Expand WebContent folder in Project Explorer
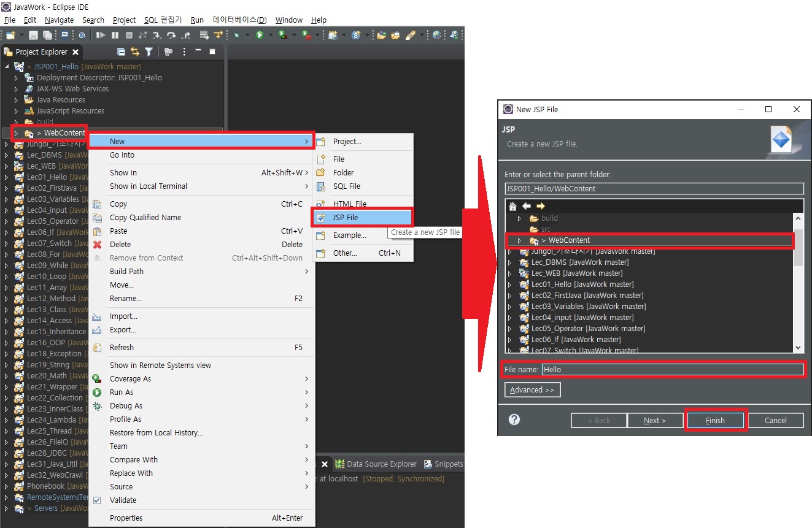812x528 pixels. (x=17, y=133)
